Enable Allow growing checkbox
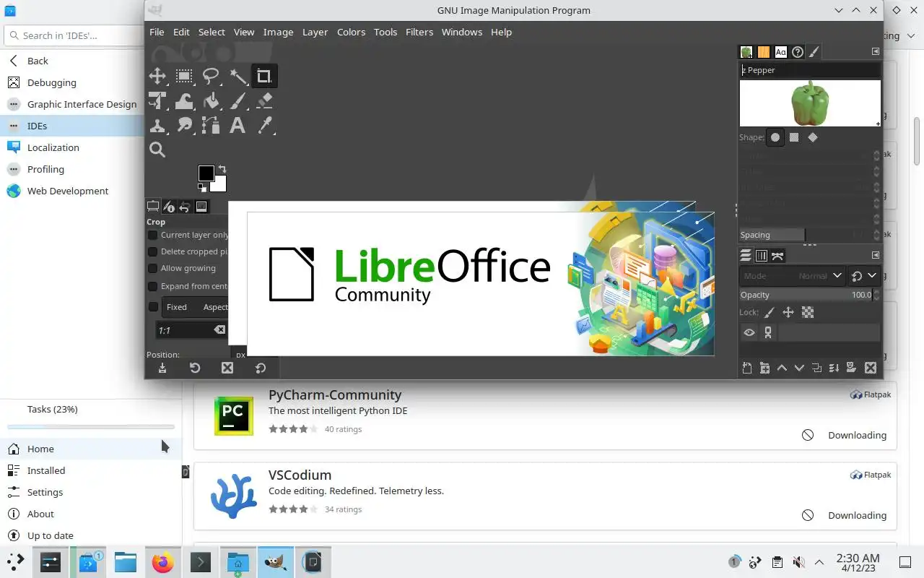Screen dimensions: 924x578 153,268
